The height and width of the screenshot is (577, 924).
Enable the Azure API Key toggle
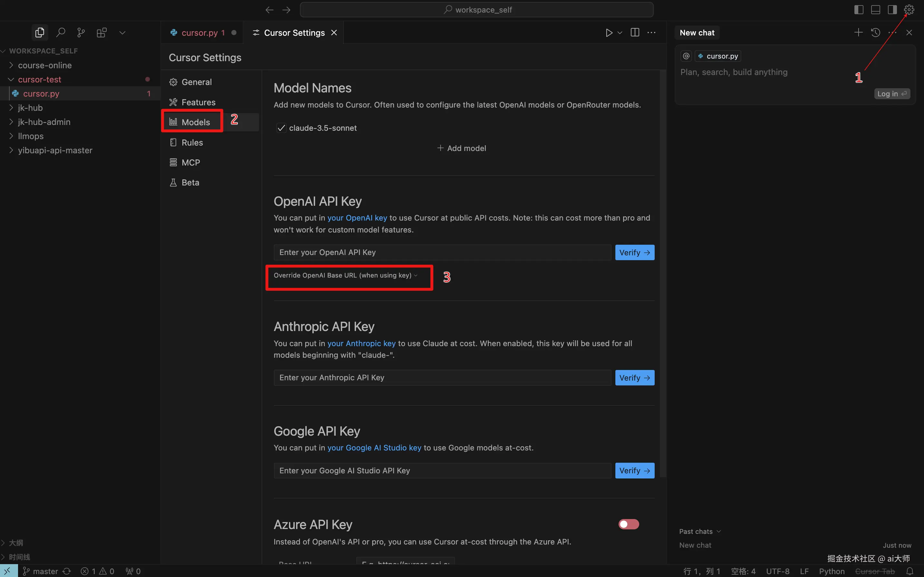tap(629, 524)
